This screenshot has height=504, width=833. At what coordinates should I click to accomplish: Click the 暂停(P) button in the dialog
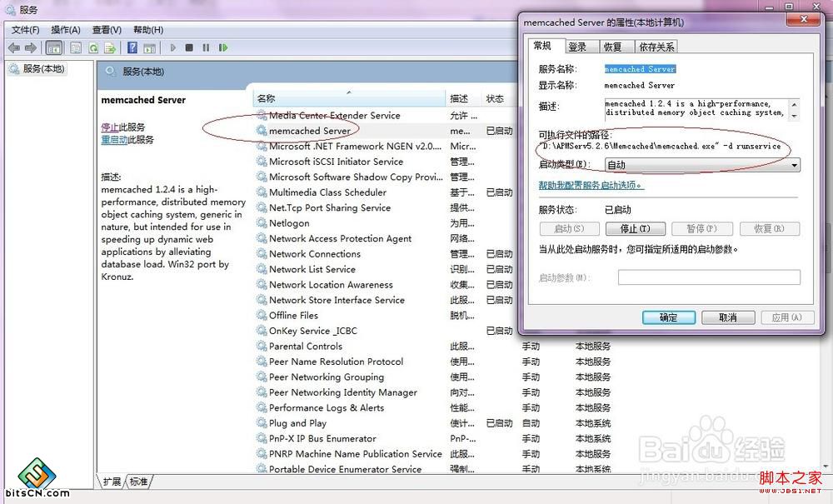701,229
